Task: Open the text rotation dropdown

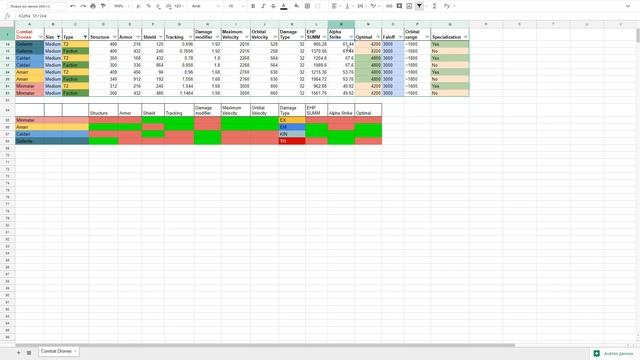Action: [x=374, y=6]
